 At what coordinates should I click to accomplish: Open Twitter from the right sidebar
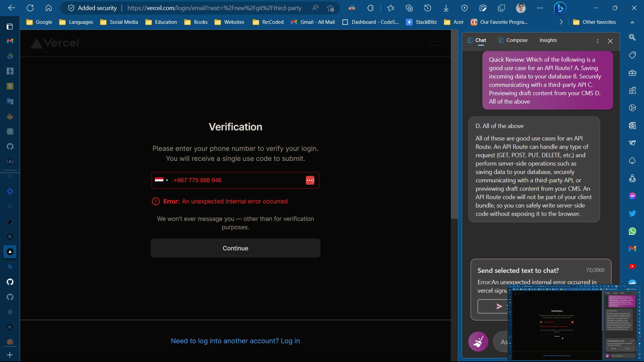[633, 213]
